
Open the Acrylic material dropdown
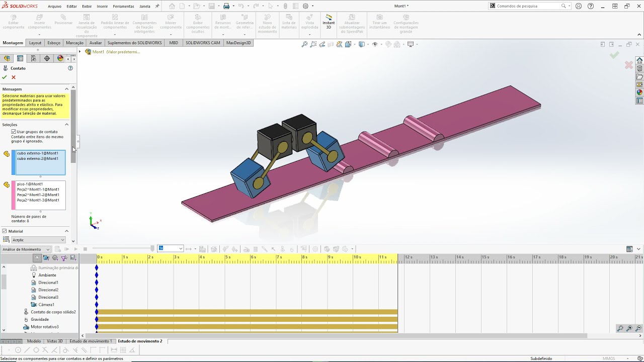point(38,240)
